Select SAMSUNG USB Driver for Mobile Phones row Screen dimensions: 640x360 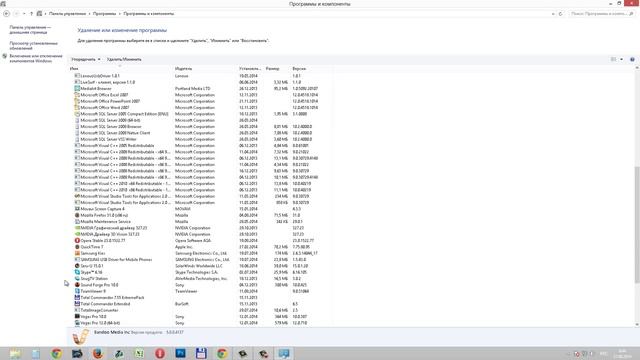(x=199, y=260)
